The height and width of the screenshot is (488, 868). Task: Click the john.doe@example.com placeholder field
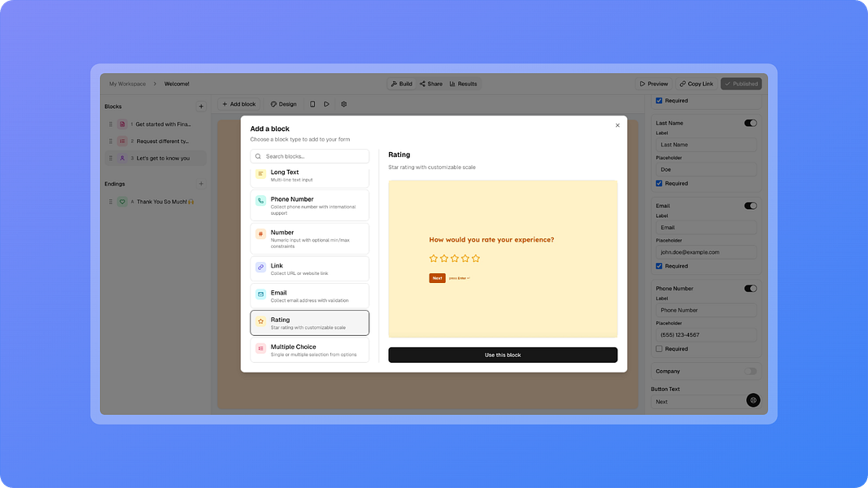point(706,252)
